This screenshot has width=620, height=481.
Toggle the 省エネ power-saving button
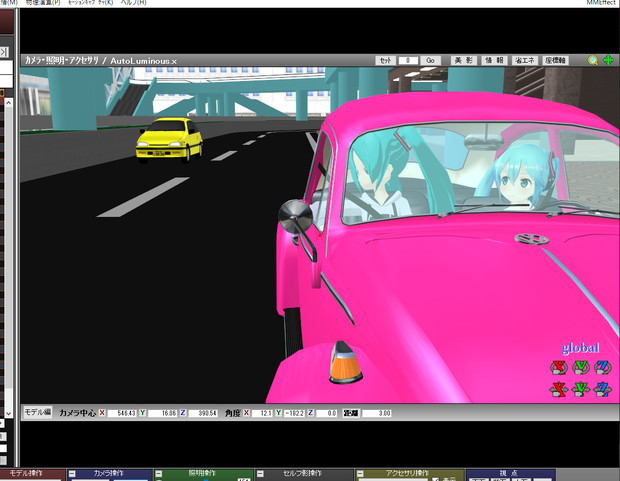pyautogui.click(x=525, y=60)
